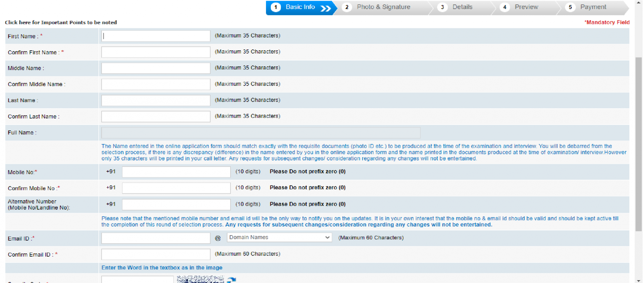Click the Confirm Email ID field
The width and height of the screenshot is (644, 283).
(156, 254)
